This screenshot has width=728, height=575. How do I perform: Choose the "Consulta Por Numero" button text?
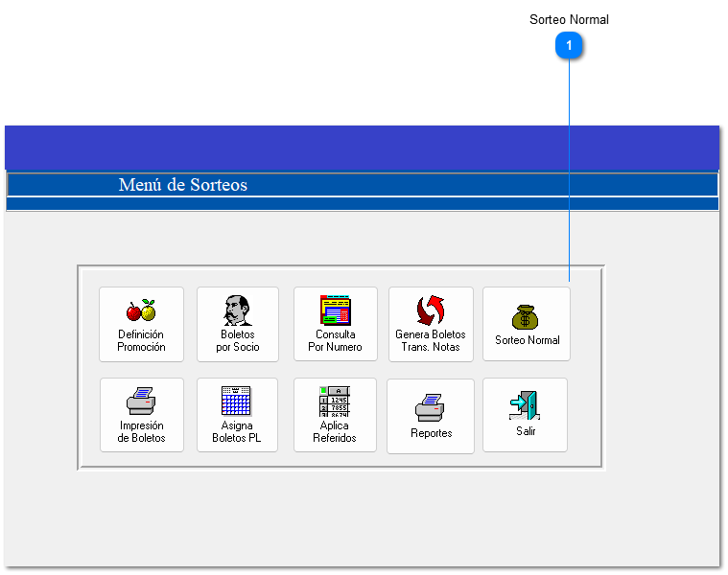pos(335,341)
